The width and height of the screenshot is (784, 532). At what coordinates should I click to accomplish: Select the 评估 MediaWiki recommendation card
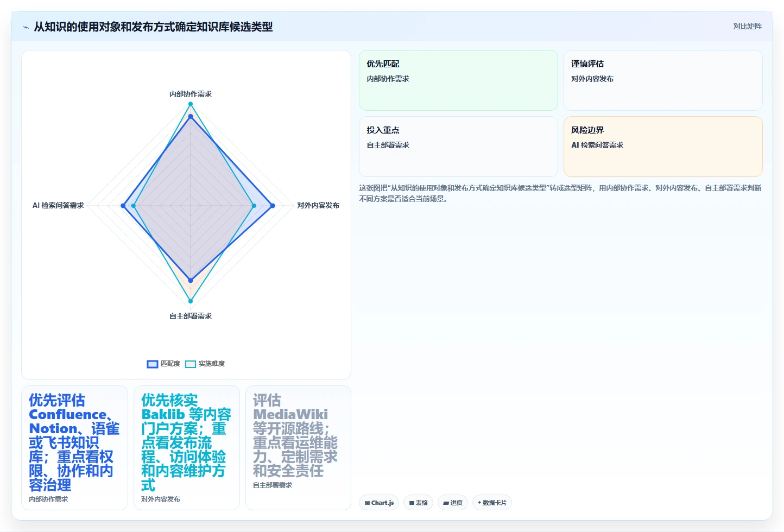298,448
